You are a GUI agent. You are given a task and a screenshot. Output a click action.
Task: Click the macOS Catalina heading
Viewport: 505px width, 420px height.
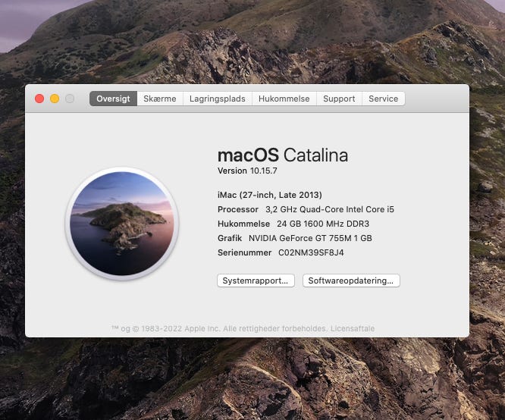[283, 155]
